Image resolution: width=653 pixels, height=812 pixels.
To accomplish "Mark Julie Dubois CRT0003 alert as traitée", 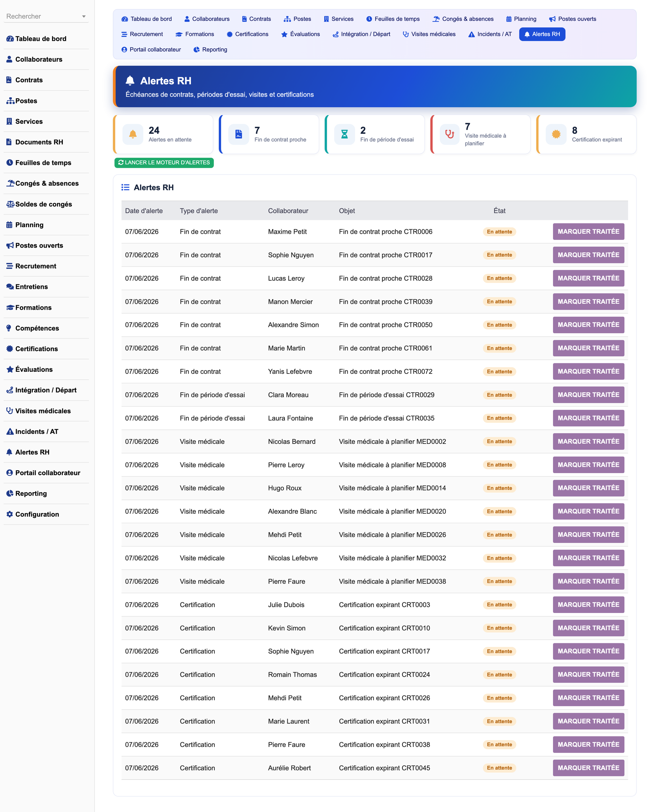I will (588, 605).
